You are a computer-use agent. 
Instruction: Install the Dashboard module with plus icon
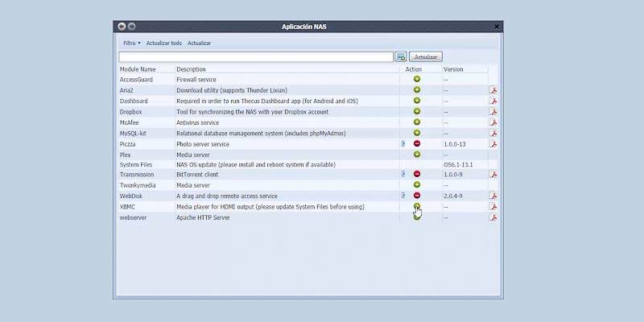click(x=417, y=100)
